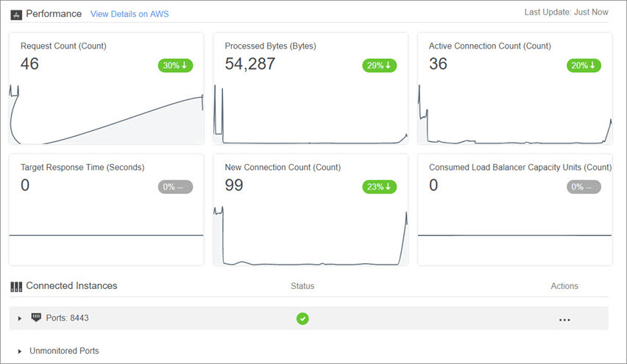
Task: Click the Processed Bytes line chart
Action: pyautogui.click(x=310, y=118)
